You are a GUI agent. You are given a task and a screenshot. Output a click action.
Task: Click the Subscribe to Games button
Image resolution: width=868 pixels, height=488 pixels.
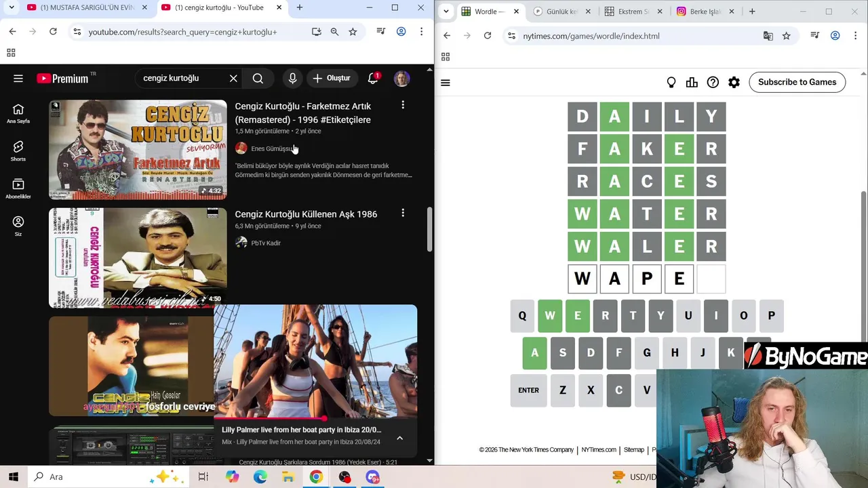797,83
